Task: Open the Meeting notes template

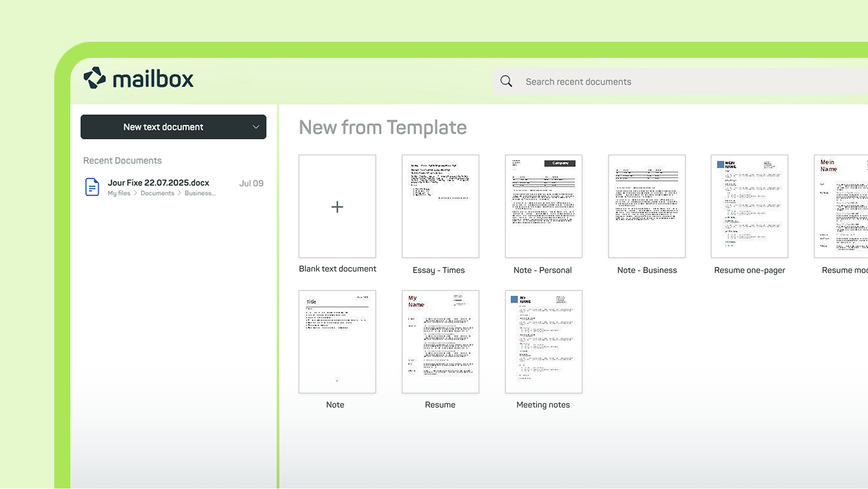Action: click(544, 341)
